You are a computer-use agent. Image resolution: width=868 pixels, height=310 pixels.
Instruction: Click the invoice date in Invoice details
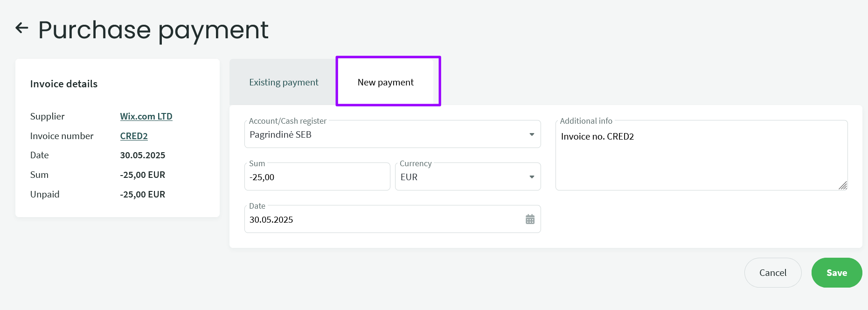[x=142, y=155]
